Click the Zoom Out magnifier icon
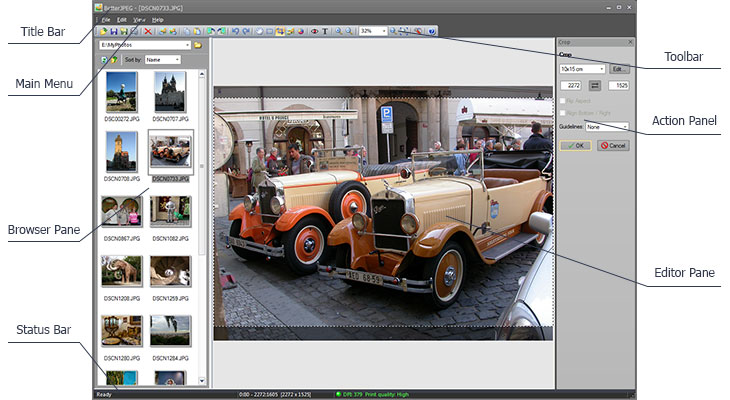This screenshot has width=730, height=400. tap(349, 32)
